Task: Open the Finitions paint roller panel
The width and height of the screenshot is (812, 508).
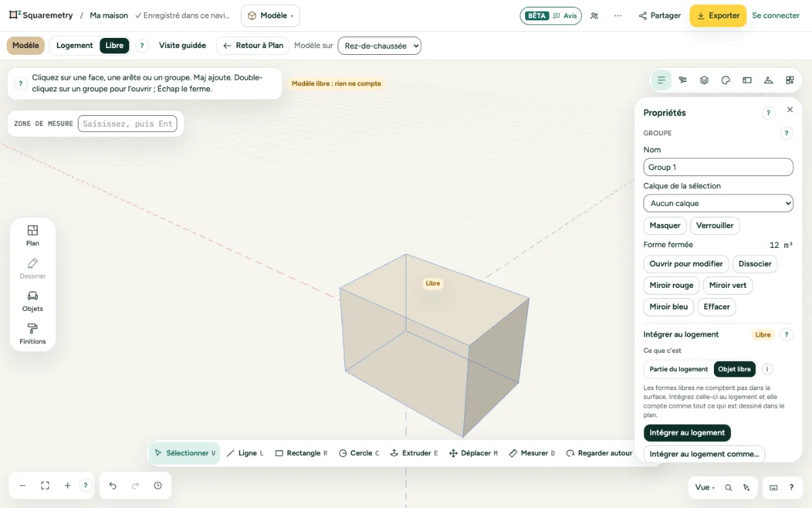Action: [32, 334]
